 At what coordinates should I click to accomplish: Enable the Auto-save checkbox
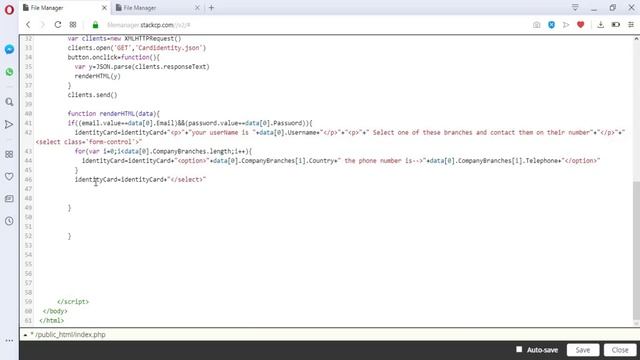pos(519,349)
